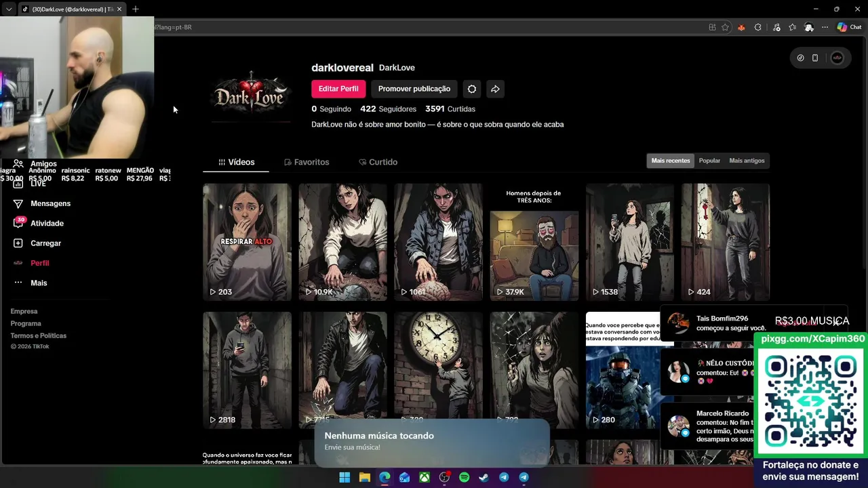Open Xbox app from the taskbar
This screenshot has height=488, width=868.
(424, 477)
